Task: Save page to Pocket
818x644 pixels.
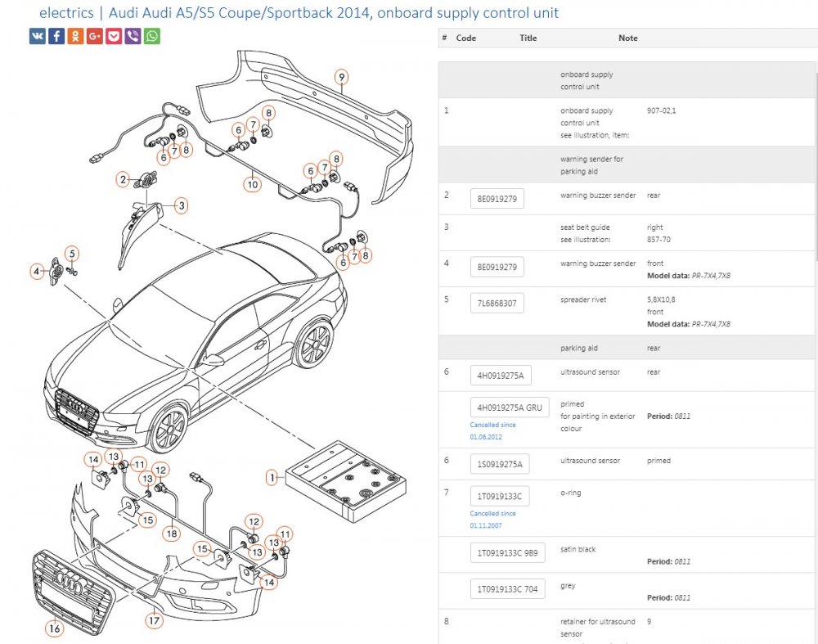Action: tap(114, 36)
